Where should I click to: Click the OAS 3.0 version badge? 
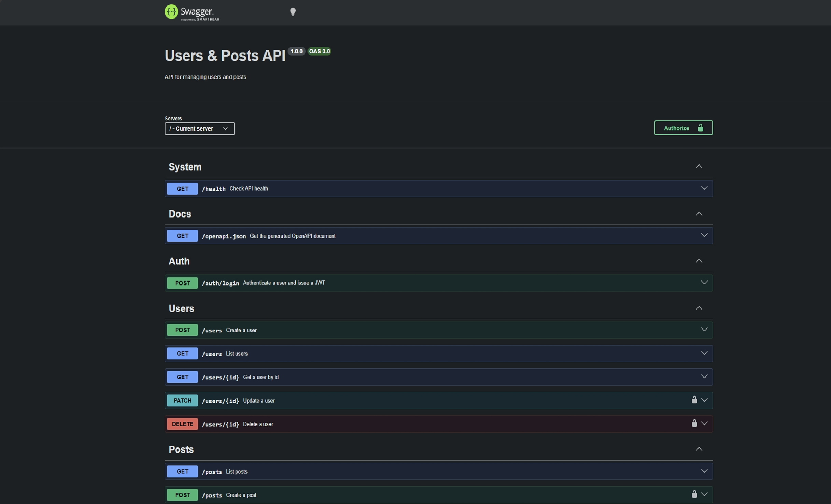click(x=319, y=51)
